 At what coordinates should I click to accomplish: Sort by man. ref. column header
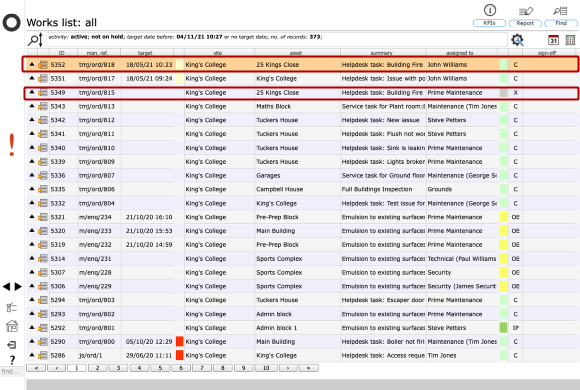97,53
